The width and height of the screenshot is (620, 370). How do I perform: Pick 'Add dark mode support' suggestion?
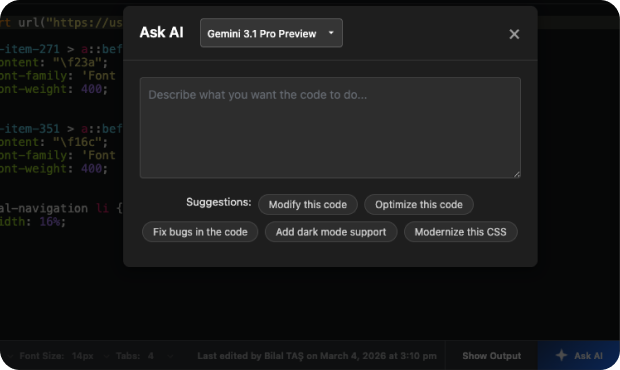coord(331,232)
